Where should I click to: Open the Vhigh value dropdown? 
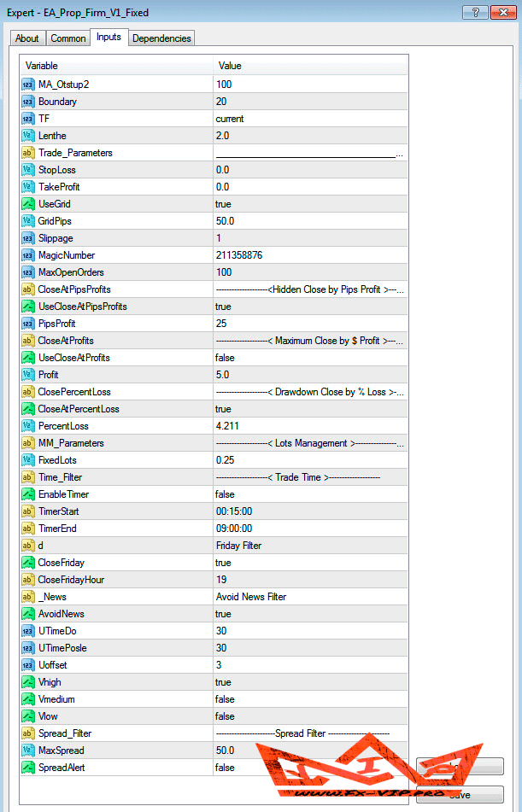[310, 682]
